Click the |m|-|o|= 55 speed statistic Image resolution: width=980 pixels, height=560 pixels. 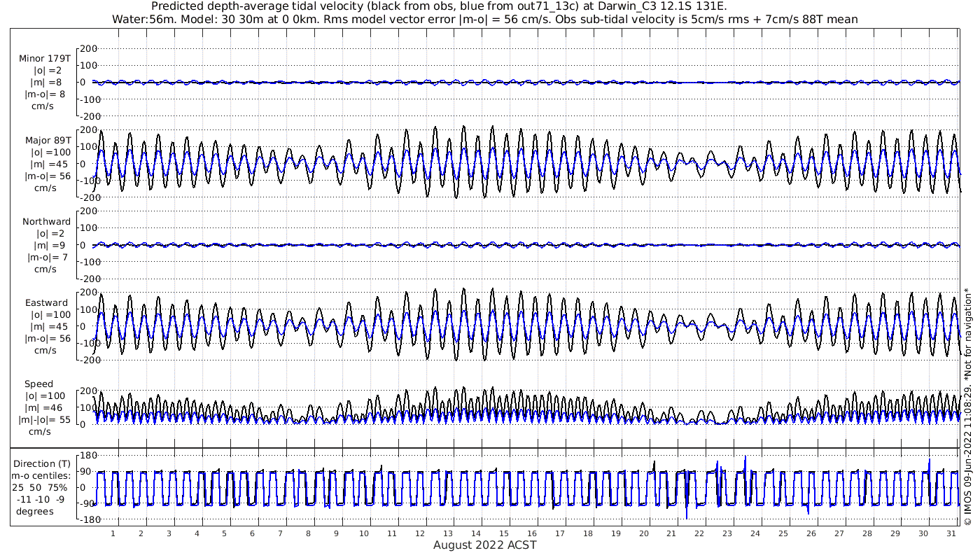(x=45, y=420)
